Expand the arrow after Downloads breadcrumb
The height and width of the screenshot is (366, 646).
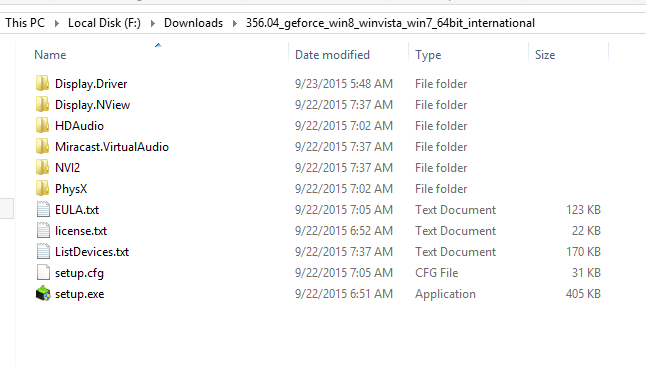(235, 23)
